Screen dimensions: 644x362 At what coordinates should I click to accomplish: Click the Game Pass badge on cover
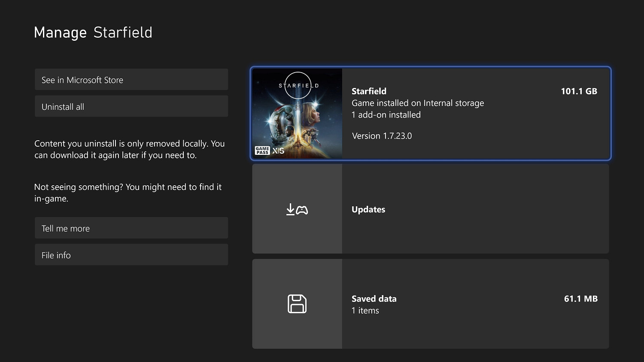click(262, 151)
